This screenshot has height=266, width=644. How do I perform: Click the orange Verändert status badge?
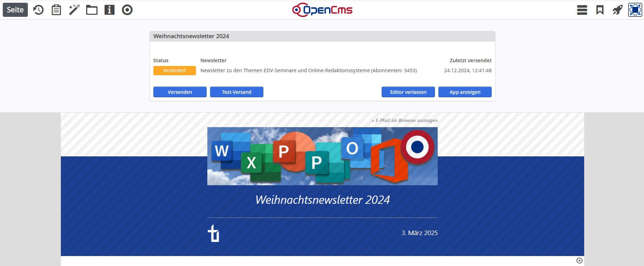(175, 70)
